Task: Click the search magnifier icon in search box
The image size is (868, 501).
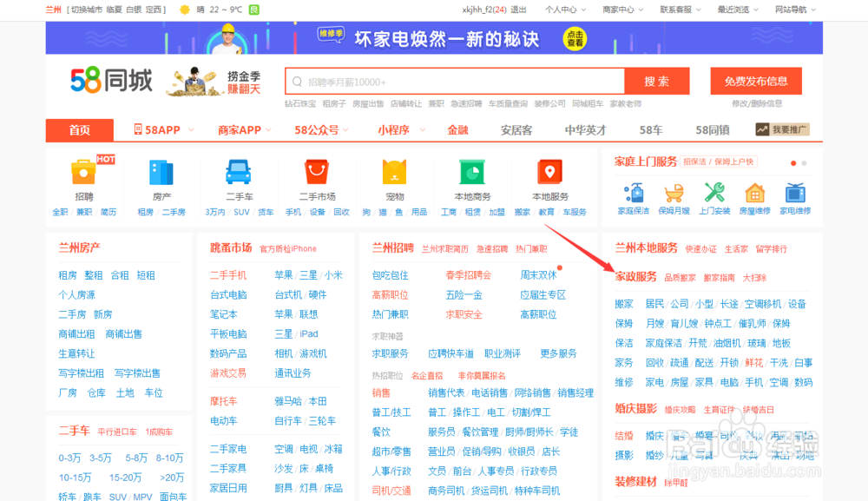Action: [x=297, y=82]
